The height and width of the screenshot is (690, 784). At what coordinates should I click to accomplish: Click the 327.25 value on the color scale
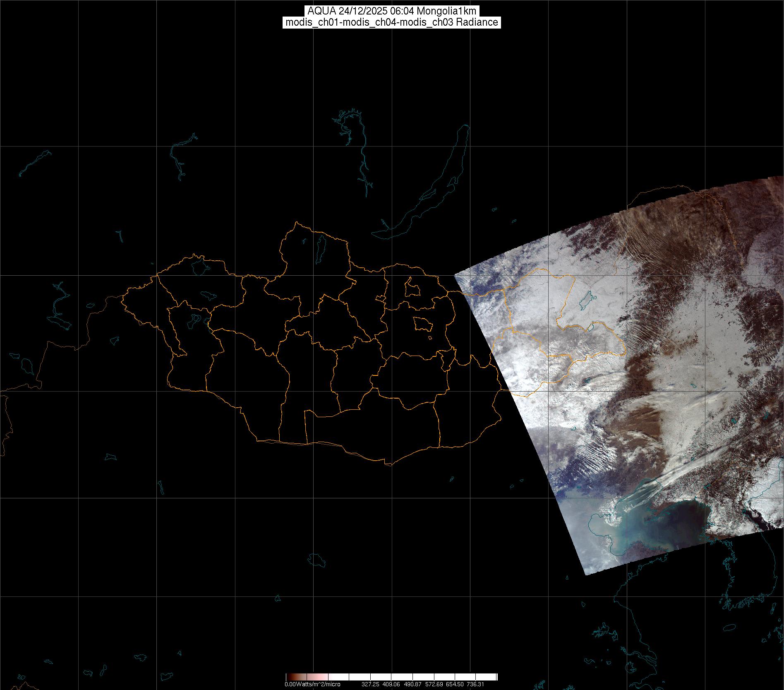370,684
